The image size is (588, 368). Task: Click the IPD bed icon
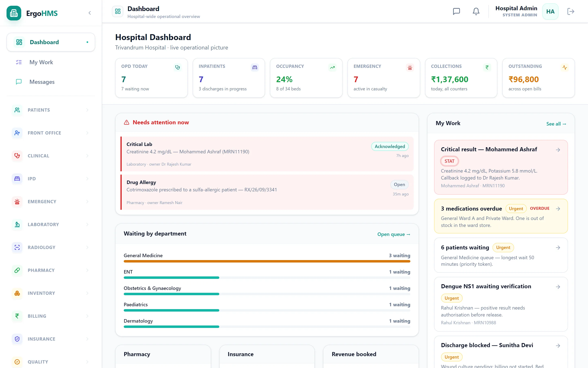tap(17, 179)
